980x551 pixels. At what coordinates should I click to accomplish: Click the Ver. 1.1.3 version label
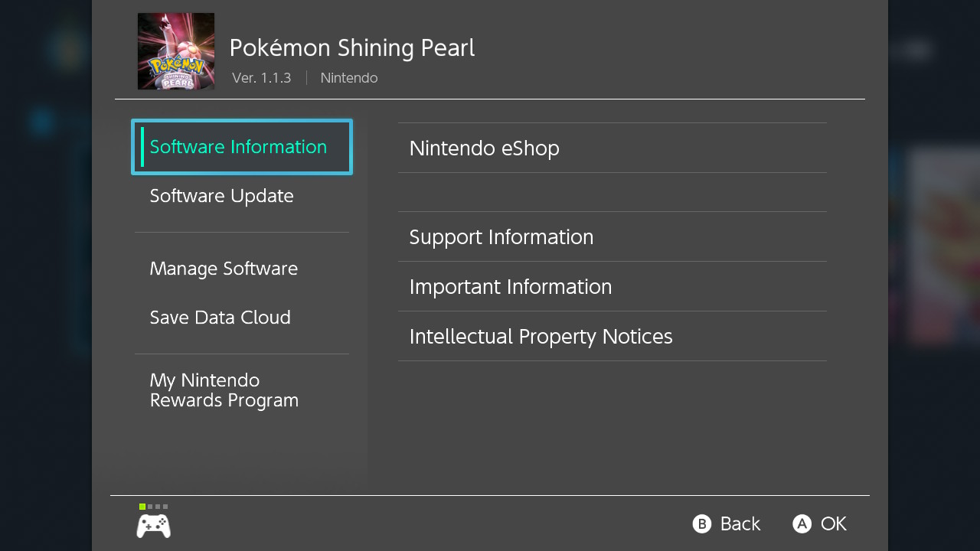tap(262, 78)
